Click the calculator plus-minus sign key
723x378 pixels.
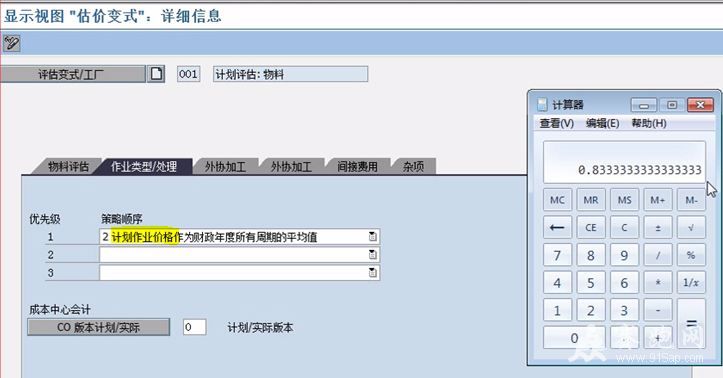pos(658,228)
